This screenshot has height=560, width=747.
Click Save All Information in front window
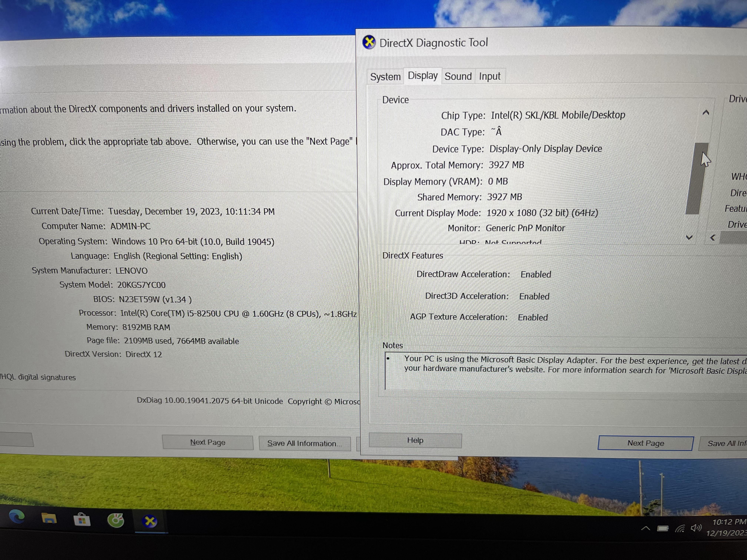click(723, 443)
